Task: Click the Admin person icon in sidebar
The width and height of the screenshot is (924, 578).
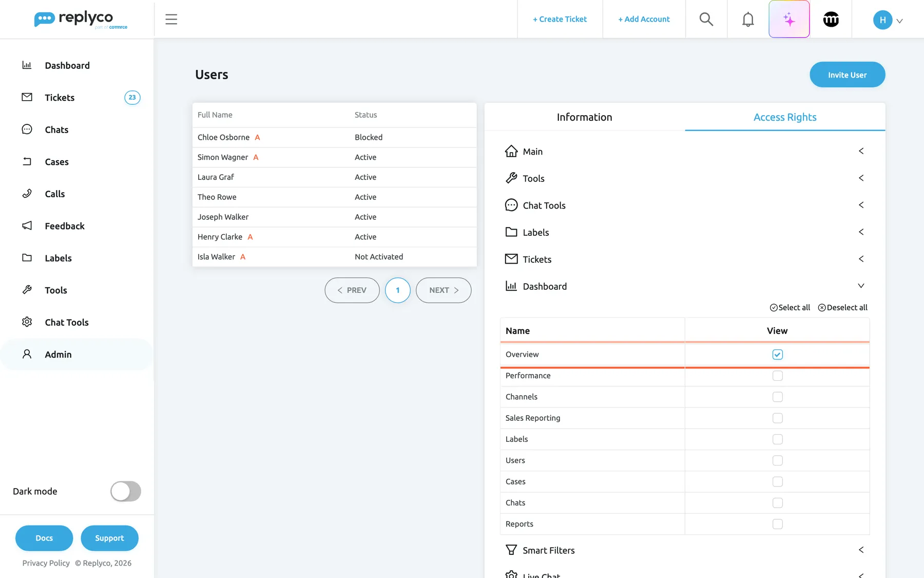Action: pyautogui.click(x=27, y=354)
